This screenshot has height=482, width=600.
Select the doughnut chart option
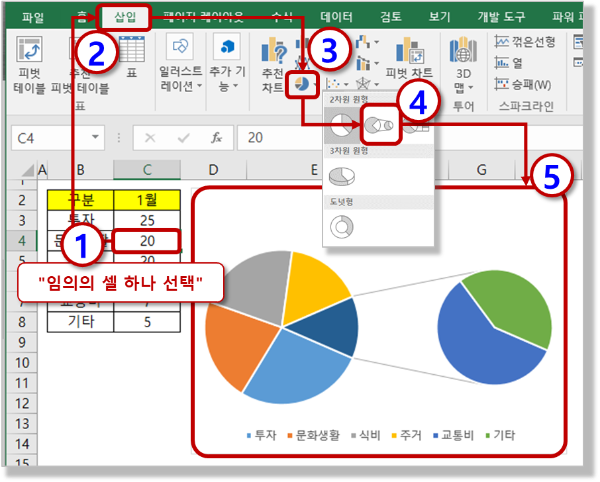click(342, 227)
